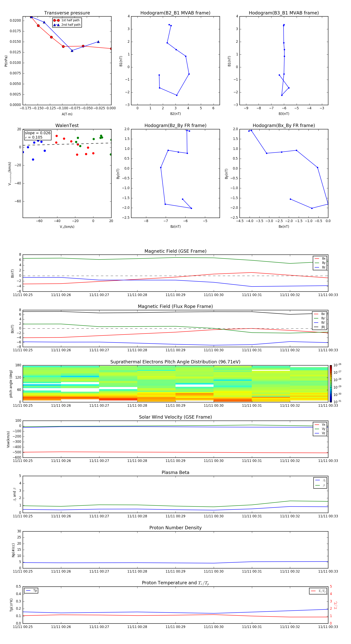Click the 0.0200 tick on Transverse pressure
Image resolution: width=351 pixels, height=644 pixels.
click(x=15, y=20)
